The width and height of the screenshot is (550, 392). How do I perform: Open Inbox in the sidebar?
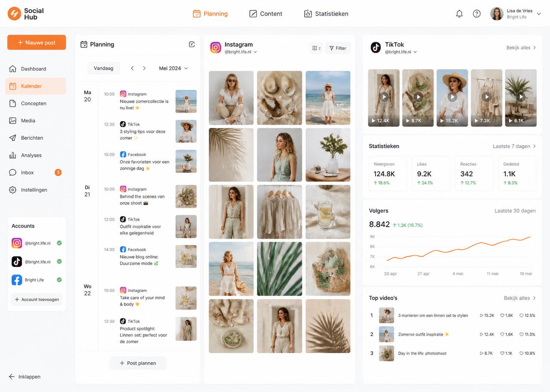click(36, 172)
